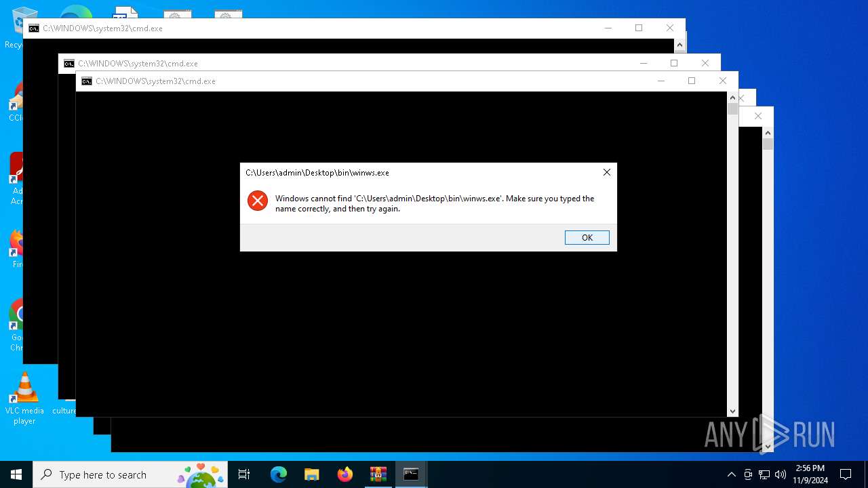Open WinRAR from taskbar
The image size is (868, 488).
coord(378,474)
